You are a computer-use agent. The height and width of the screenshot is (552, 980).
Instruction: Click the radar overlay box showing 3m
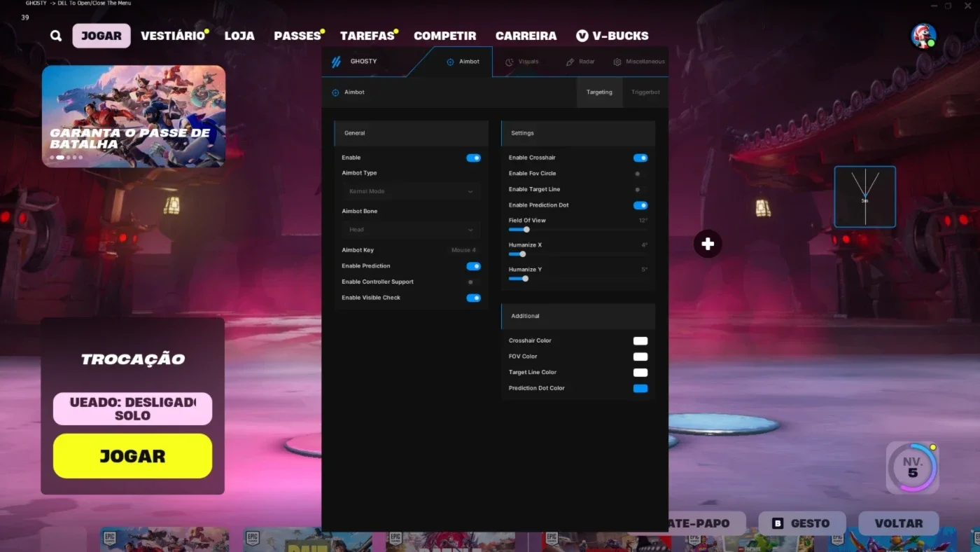tap(865, 197)
